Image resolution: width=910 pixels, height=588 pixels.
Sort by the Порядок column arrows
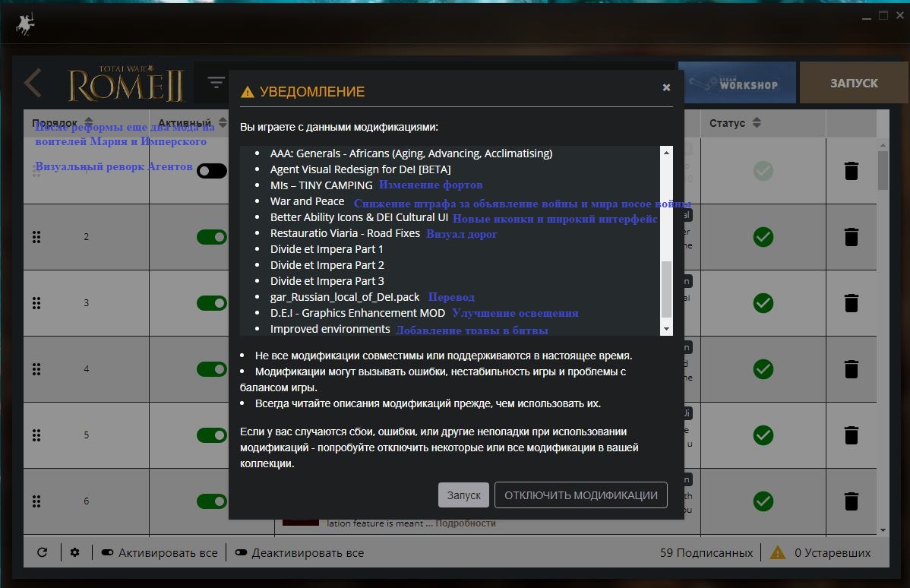[x=89, y=122]
